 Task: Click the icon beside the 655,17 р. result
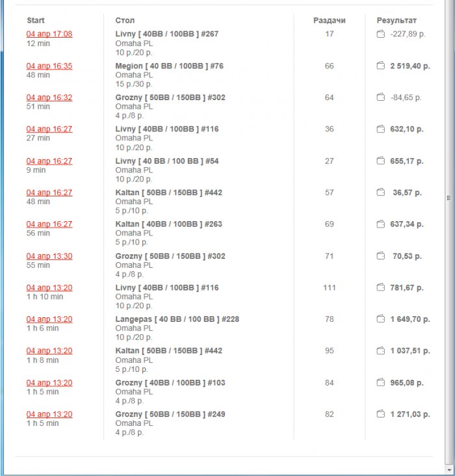click(381, 161)
